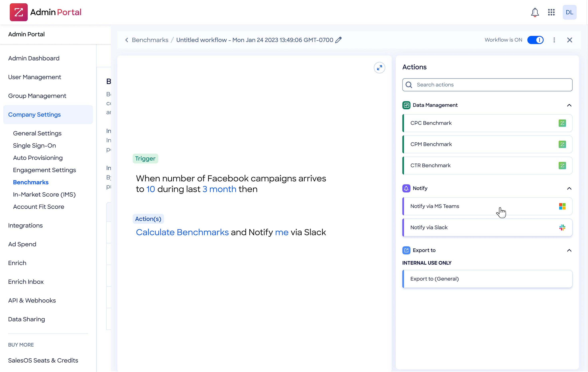Click the Microsoft logo on MS Teams action
This screenshot has height=372, width=588.
click(562, 206)
